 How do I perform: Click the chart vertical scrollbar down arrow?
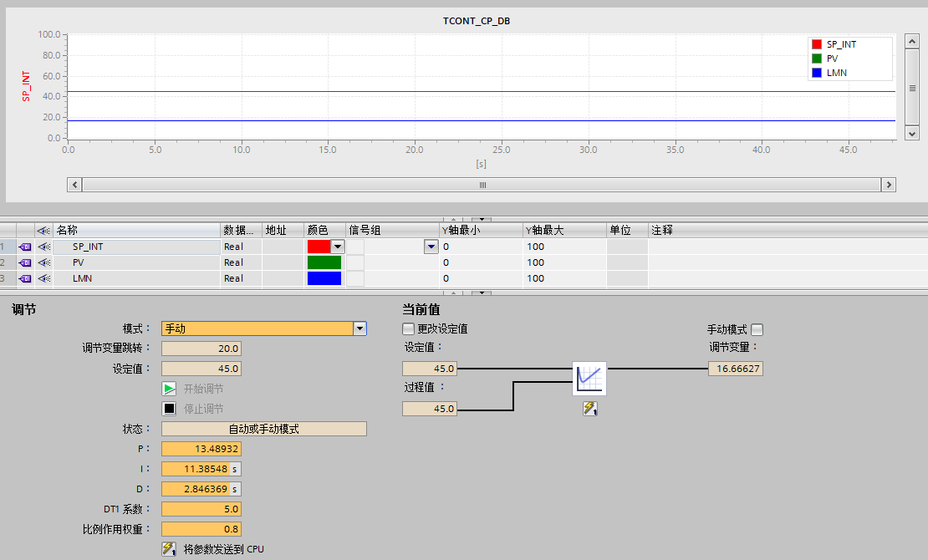[912, 133]
